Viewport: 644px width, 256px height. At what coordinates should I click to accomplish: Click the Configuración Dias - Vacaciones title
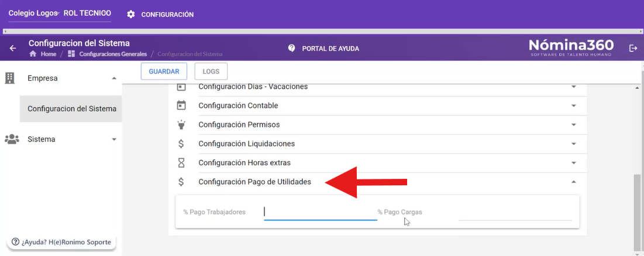click(x=253, y=87)
